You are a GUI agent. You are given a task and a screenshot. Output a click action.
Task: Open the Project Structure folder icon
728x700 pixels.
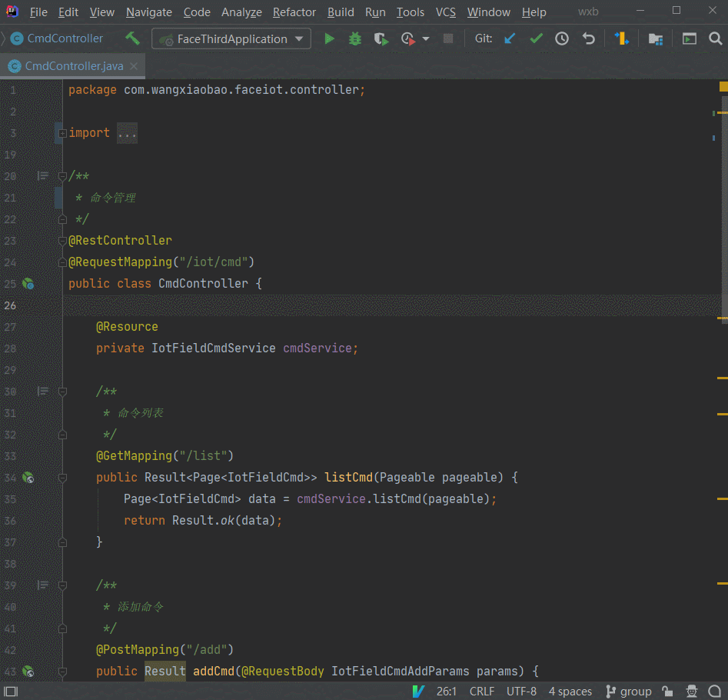(655, 39)
